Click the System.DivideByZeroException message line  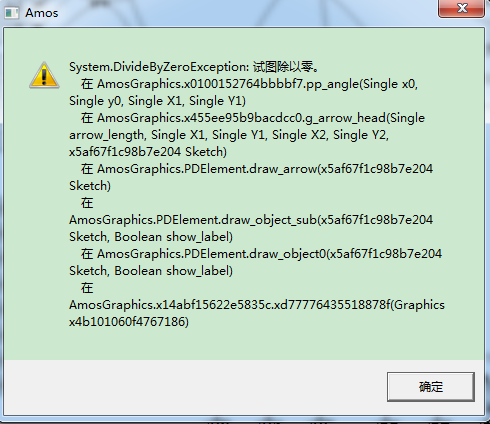[x=195, y=67]
